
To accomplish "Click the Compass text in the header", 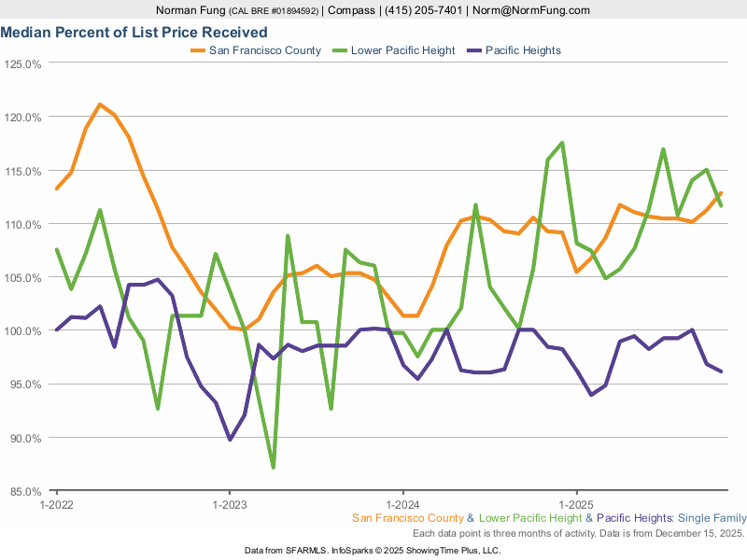I will click(x=355, y=10).
